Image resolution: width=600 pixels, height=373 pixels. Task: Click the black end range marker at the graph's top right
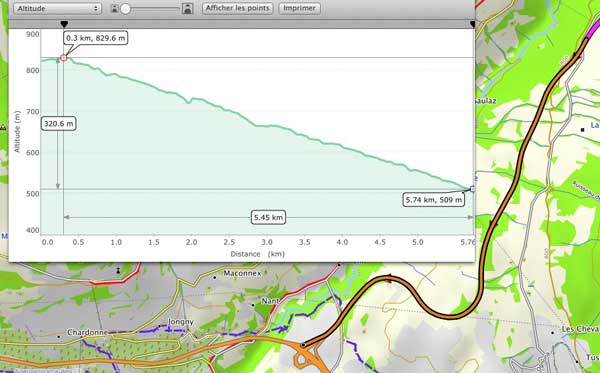[x=473, y=24]
